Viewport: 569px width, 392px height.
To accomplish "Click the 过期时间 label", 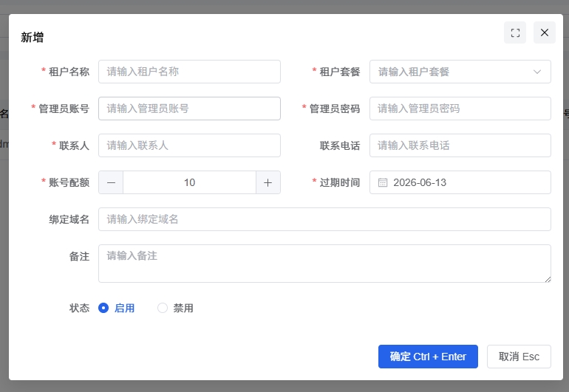I will click(340, 182).
